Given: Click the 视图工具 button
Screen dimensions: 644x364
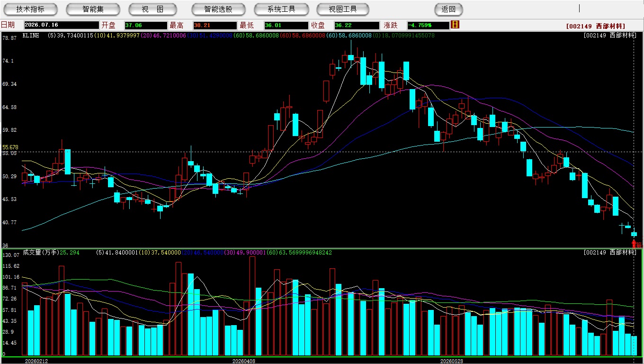Looking at the screenshot, I should tap(343, 9).
